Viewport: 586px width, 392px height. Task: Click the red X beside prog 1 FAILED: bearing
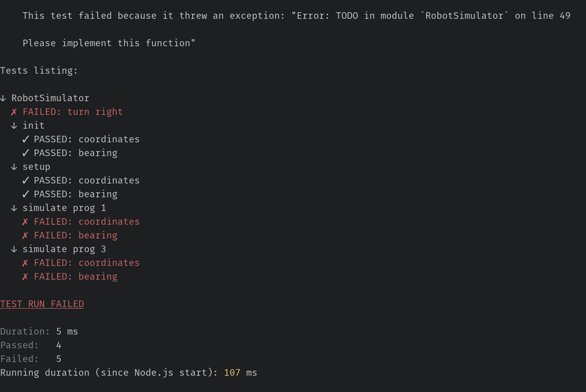(x=25, y=235)
